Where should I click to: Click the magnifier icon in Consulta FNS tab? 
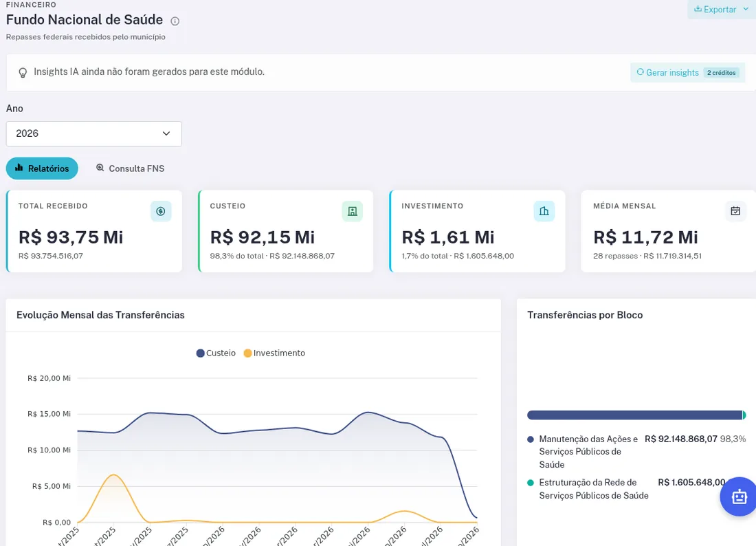pos(100,168)
